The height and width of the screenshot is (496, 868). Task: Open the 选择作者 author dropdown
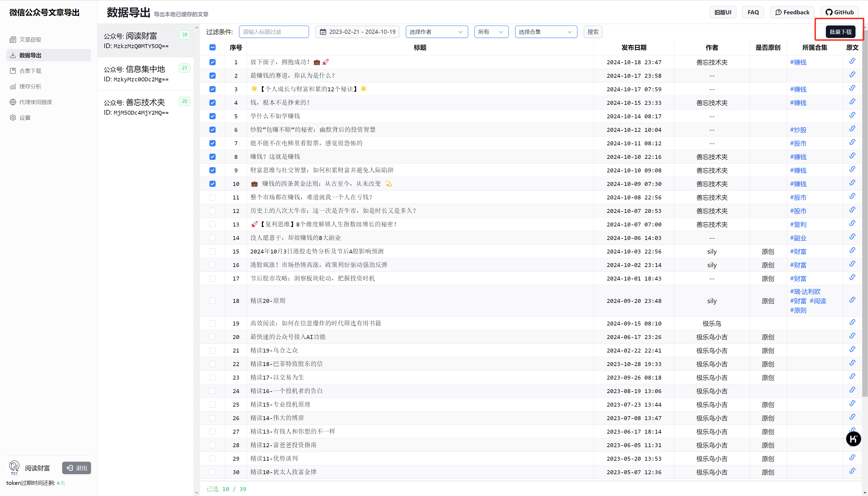(436, 32)
